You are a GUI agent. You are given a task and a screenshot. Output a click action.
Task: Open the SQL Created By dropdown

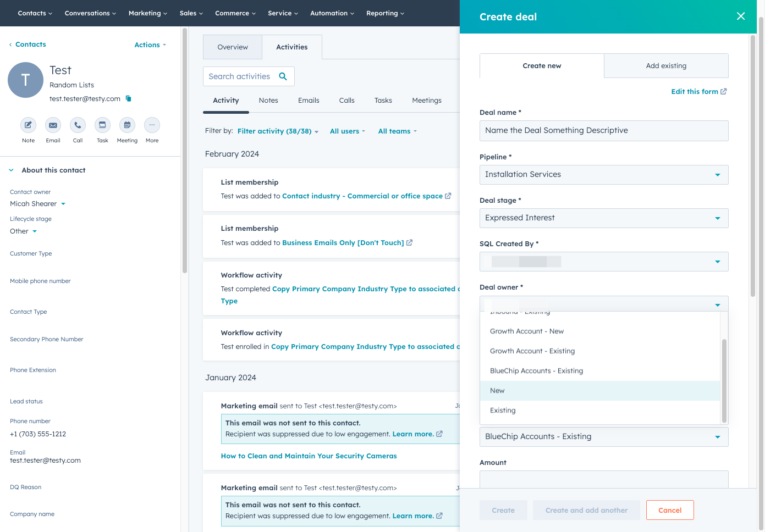(604, 262)
